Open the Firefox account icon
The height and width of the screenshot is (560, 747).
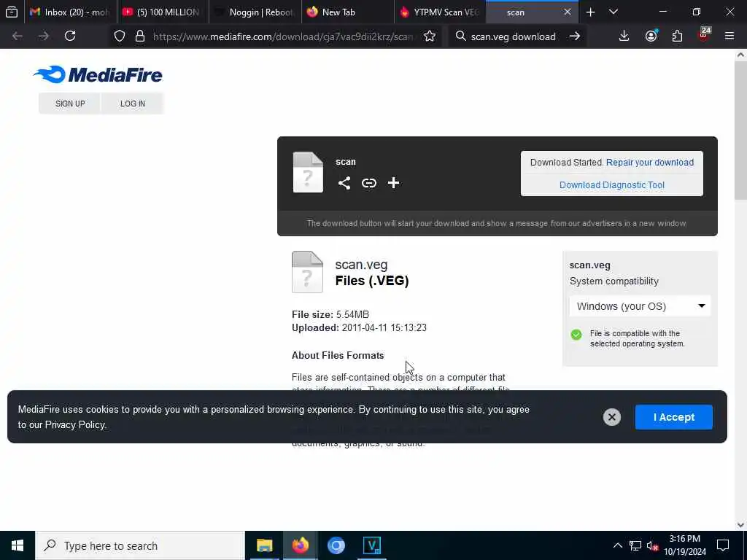point(651,36)
